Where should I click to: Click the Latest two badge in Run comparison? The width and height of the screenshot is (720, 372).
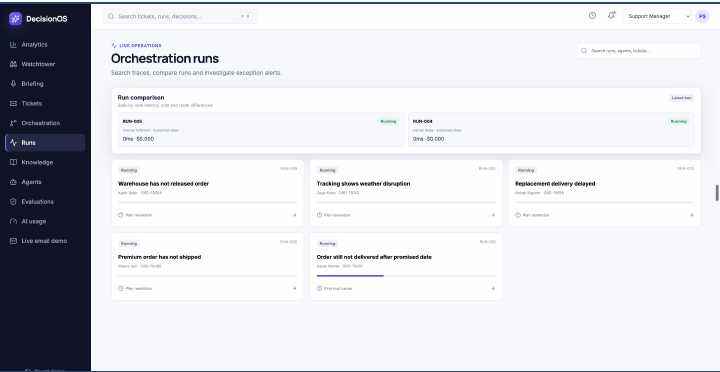click(681, 98)
